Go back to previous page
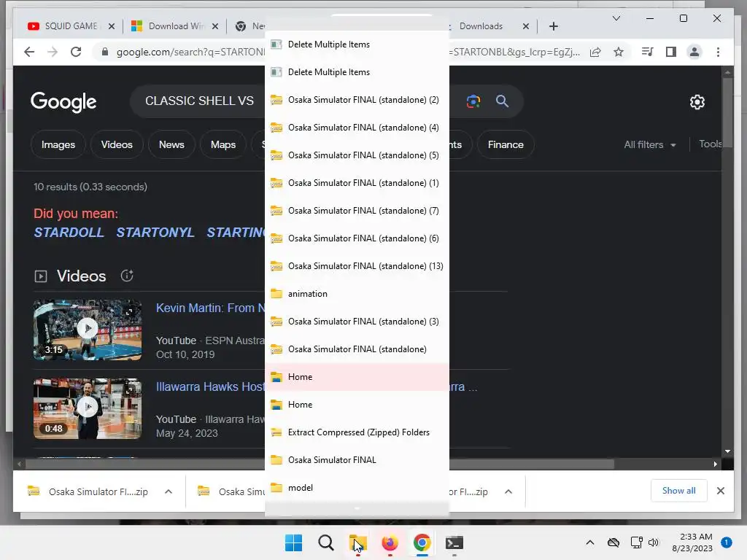Viewport: 747px width, 560px height. click(x=29, y=52)
